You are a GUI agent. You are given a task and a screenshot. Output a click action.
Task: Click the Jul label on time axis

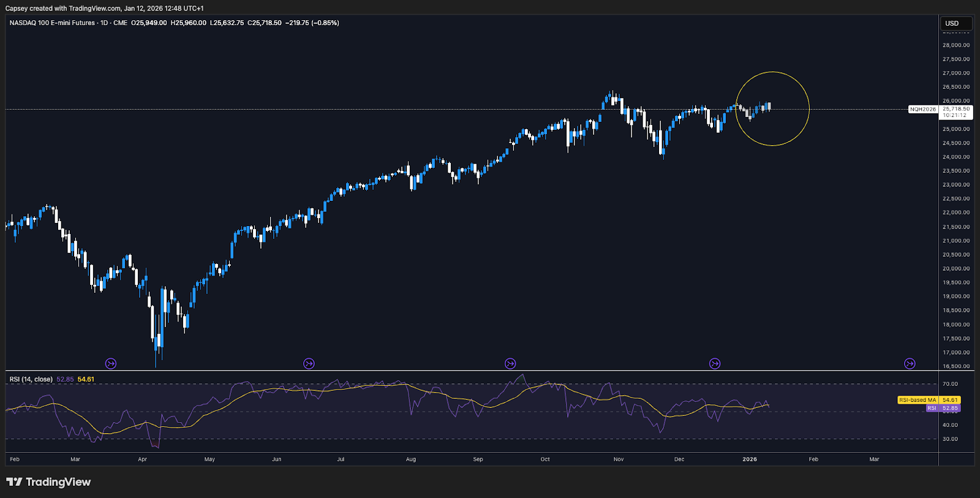[x=341, y=459]
